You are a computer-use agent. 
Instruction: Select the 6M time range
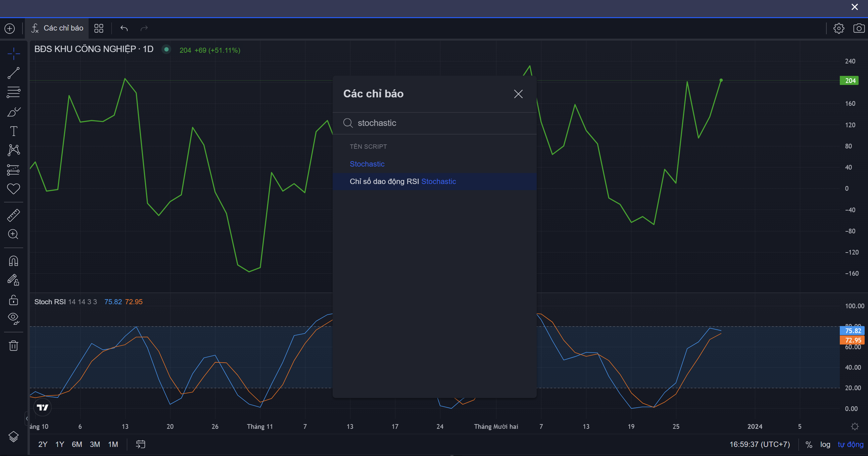(77, 444)
